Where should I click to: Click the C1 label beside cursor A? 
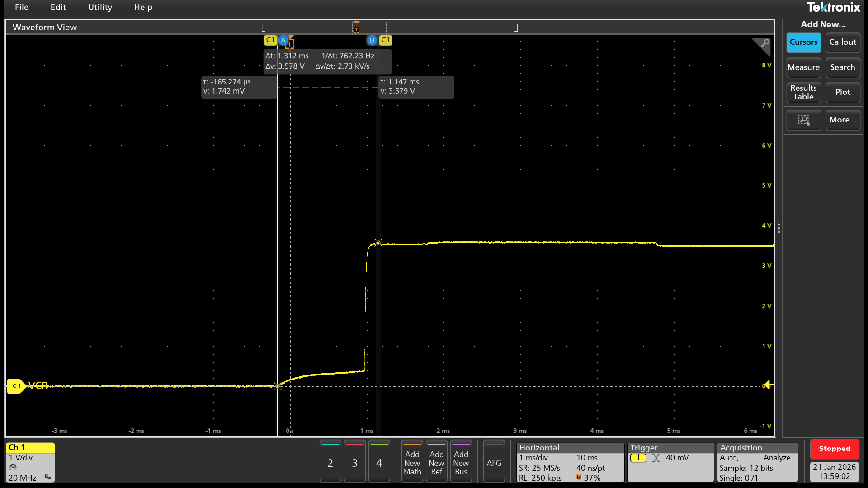click(270, 40)
